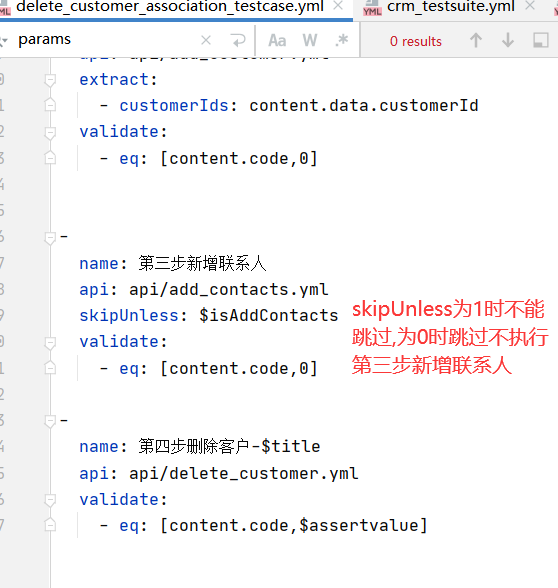Close the crm_testsuite.yml tab

click(530, 6)
